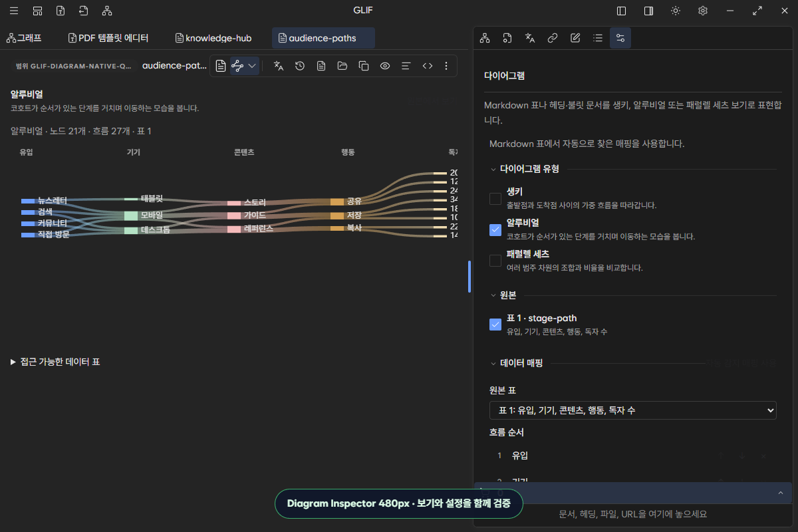The image size is (798, 532).
Task: Select document view mode icon in toolbar
Action: [x=221, y=66]
